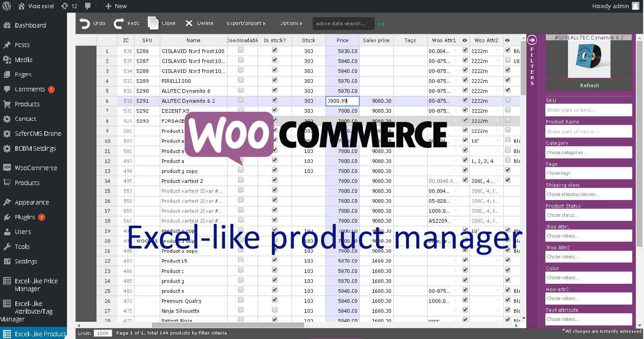Open WooCommerce in the admin sidebar
This screenshot has width=644, height=339.
[x=36, y=168]
